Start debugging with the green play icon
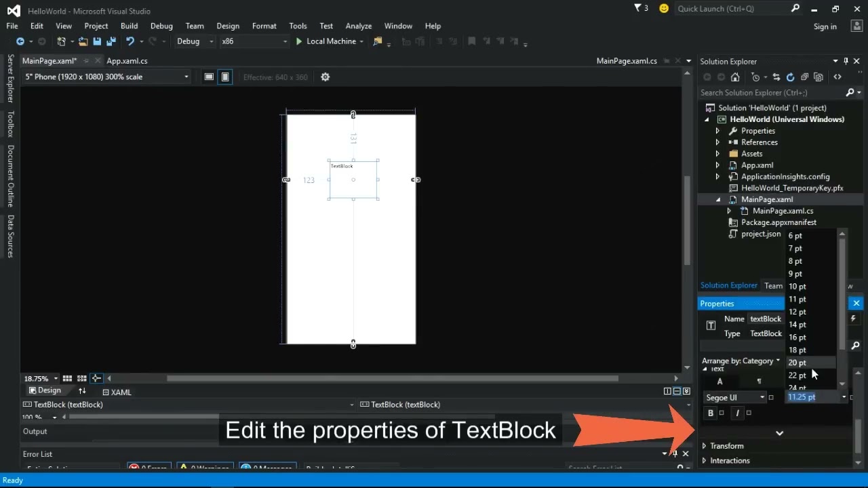The height and width of the screenshot is (488, 868). [x=299, y=41]
